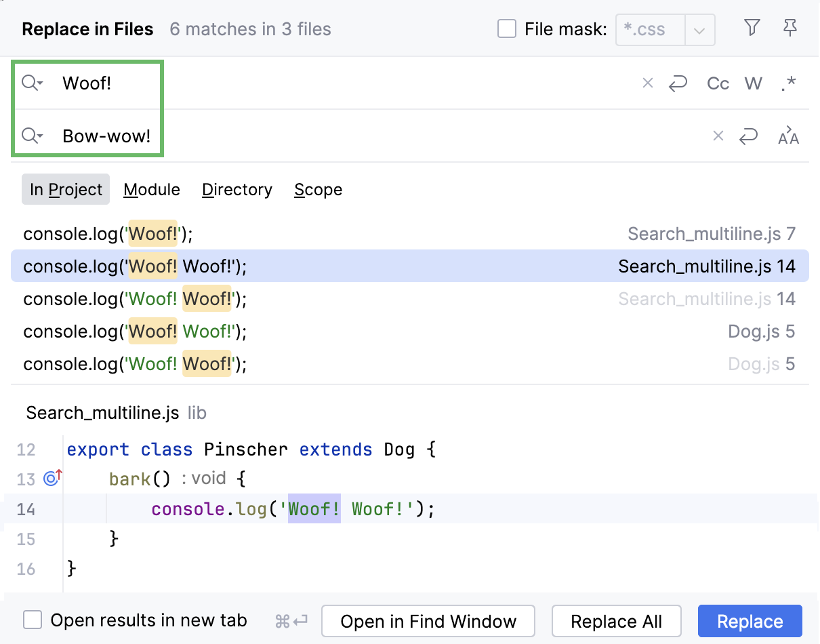Check Open results in new tab
This screenshot has width=820, height=644.
tap(33, 620)
